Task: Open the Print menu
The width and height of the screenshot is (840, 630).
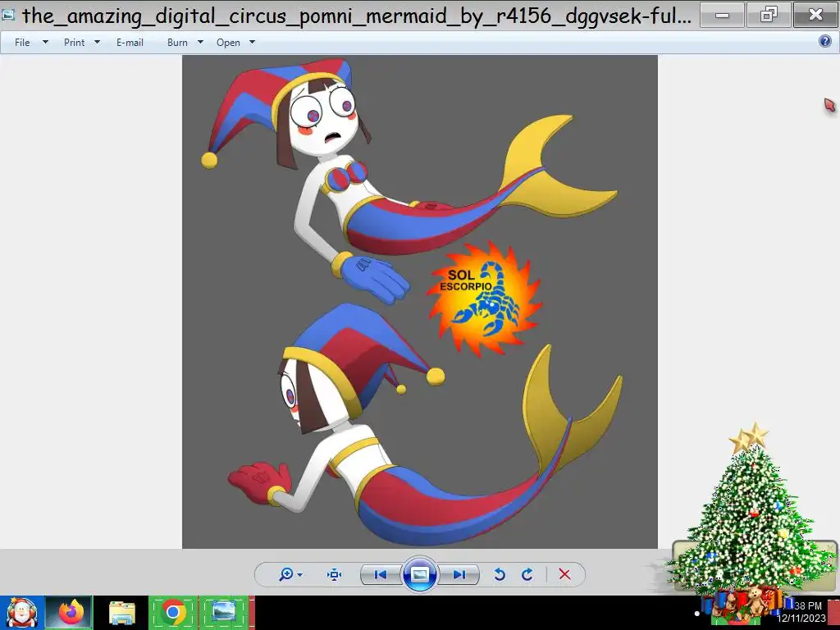Action: tap(74, 43)
